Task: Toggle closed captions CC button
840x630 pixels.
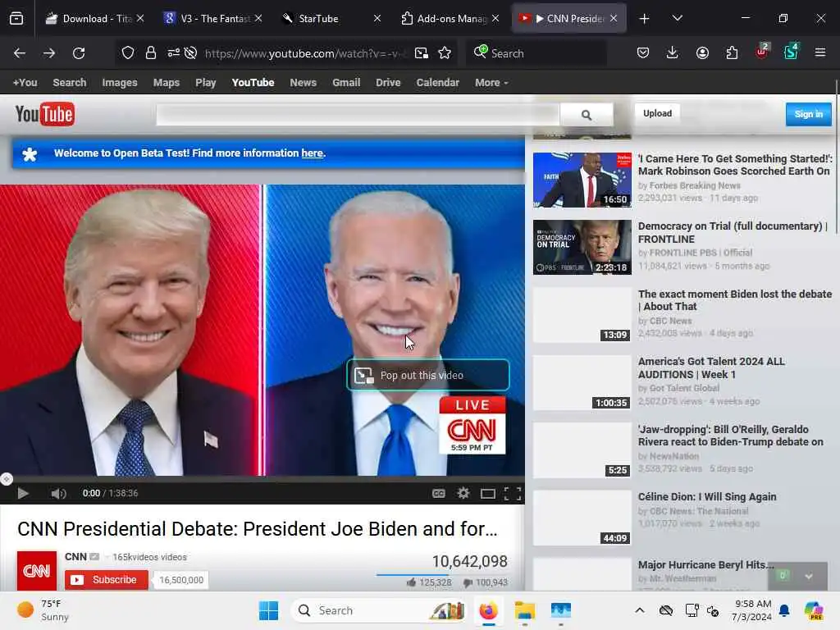Action: (439, 493)
